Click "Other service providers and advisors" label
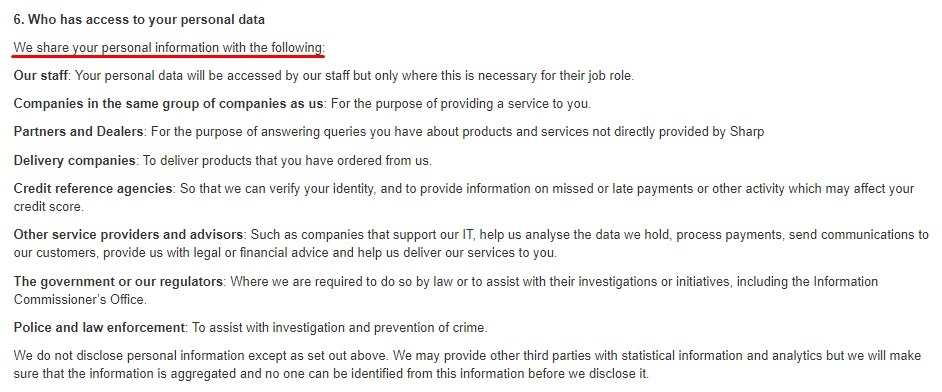 click(129, 235)
